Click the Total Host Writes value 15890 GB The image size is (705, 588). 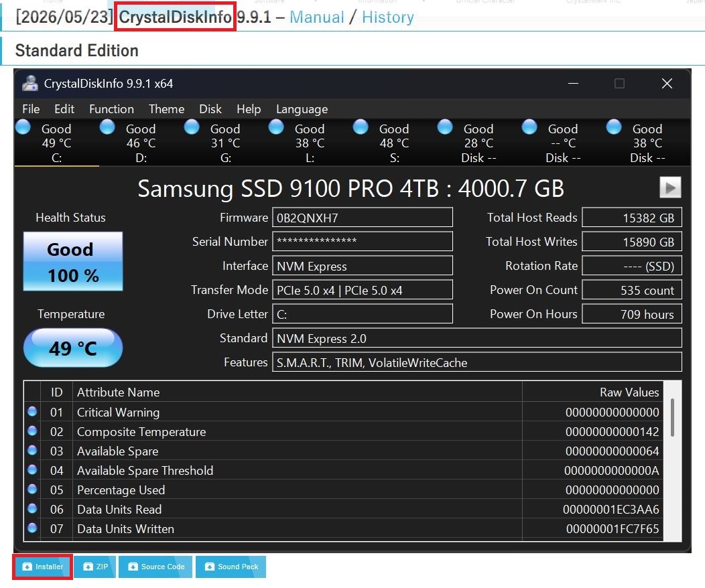[x=632, y=241]
